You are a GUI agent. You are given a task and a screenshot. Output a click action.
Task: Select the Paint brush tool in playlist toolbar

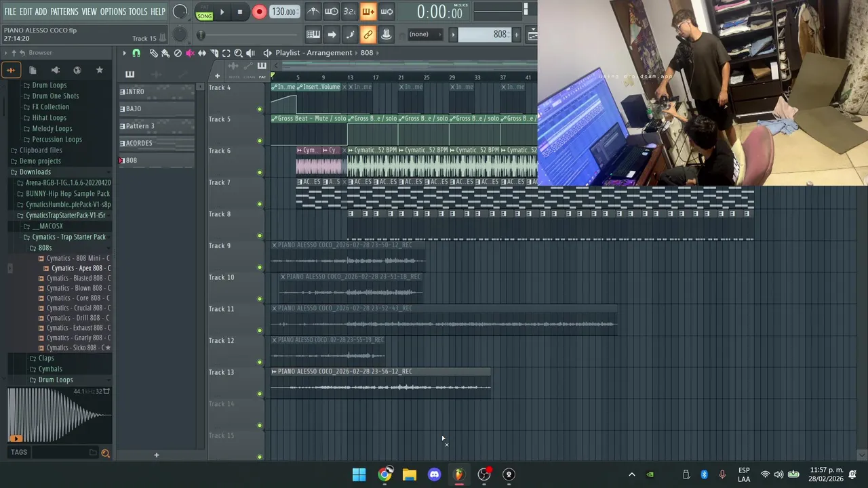coord(165,53)
